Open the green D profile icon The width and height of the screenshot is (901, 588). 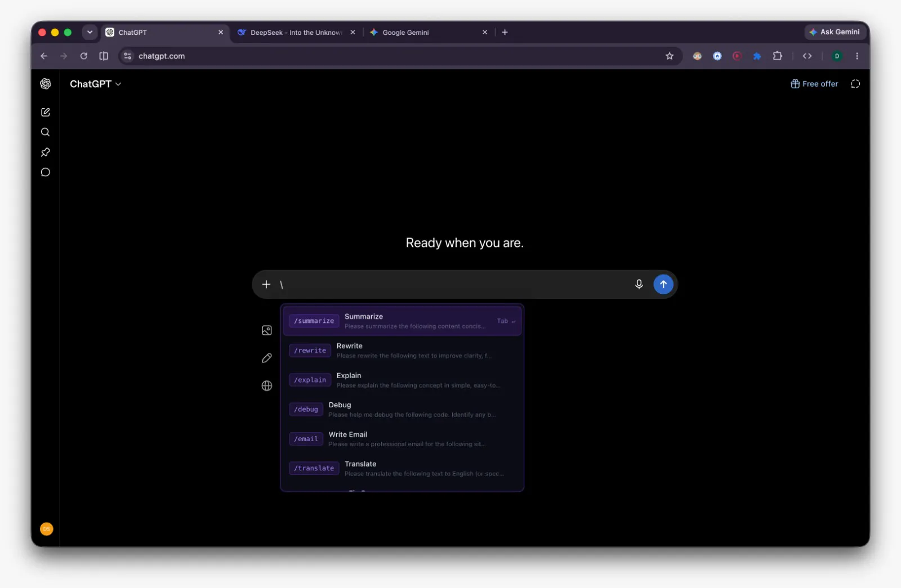pyautogui.click(x=837, y=56)
